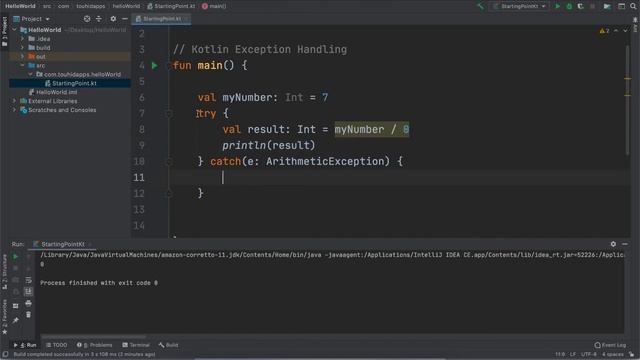
Task: Click the green Run button in top toolbar
Action: click(558, 6)
